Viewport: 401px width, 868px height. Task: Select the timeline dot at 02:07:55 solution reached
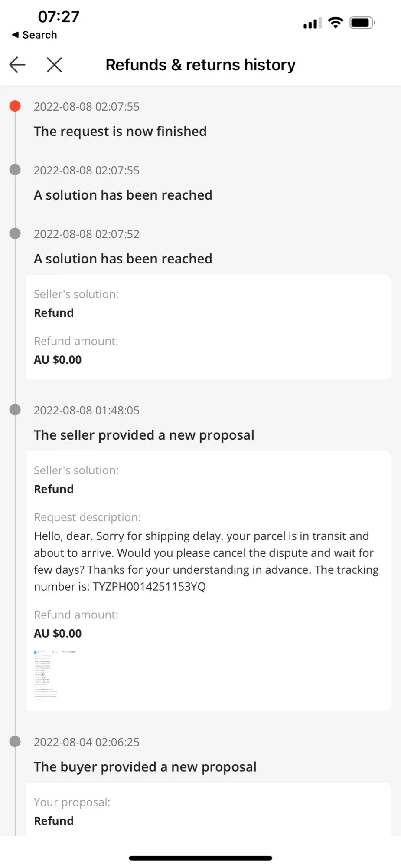point(15,170)
